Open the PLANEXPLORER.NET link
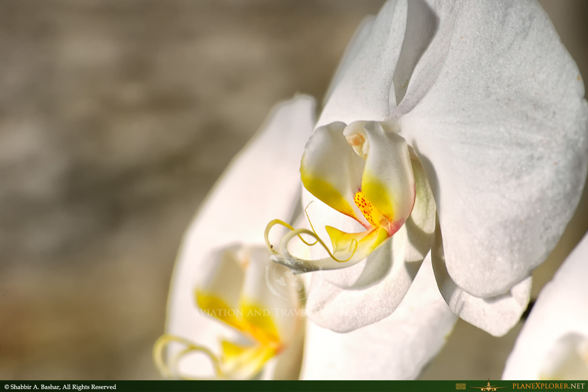 [548, 386]
